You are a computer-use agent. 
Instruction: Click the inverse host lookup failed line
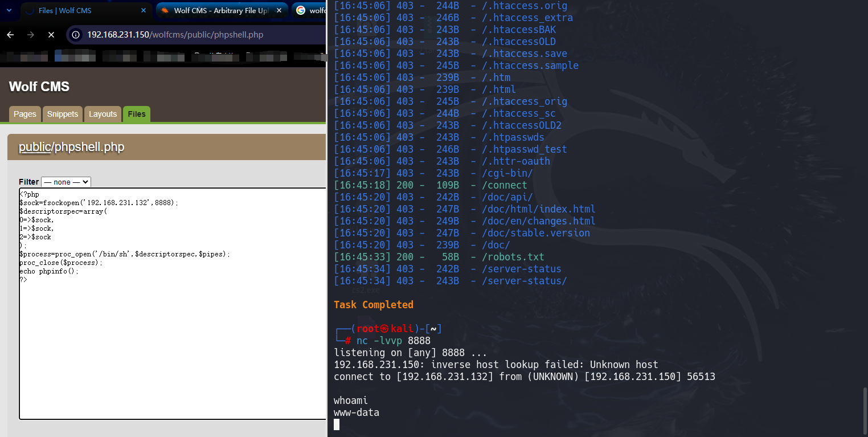(x=496, y=365)
